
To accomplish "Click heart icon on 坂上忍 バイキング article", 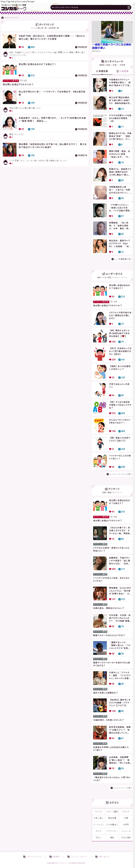I will [20, 103].
